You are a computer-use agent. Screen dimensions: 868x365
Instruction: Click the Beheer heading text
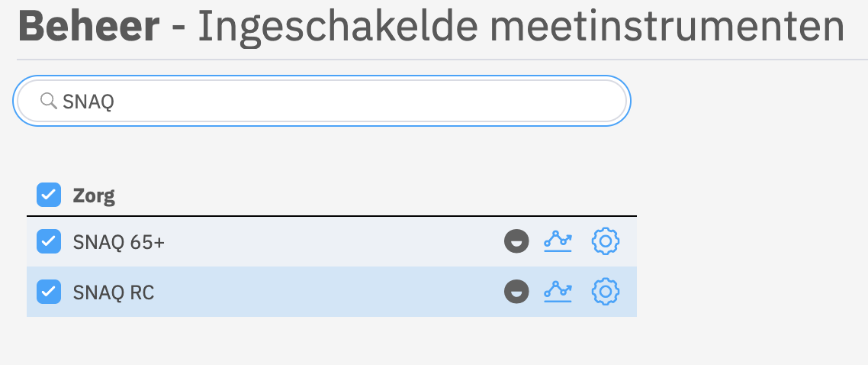point(89,27)
